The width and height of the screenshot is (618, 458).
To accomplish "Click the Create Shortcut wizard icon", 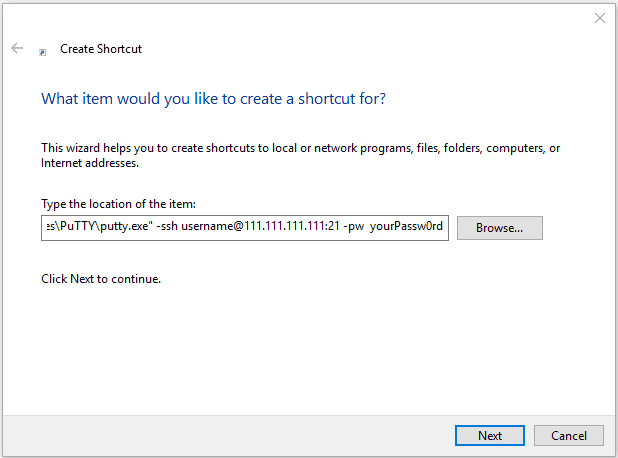I will point(43,52).
